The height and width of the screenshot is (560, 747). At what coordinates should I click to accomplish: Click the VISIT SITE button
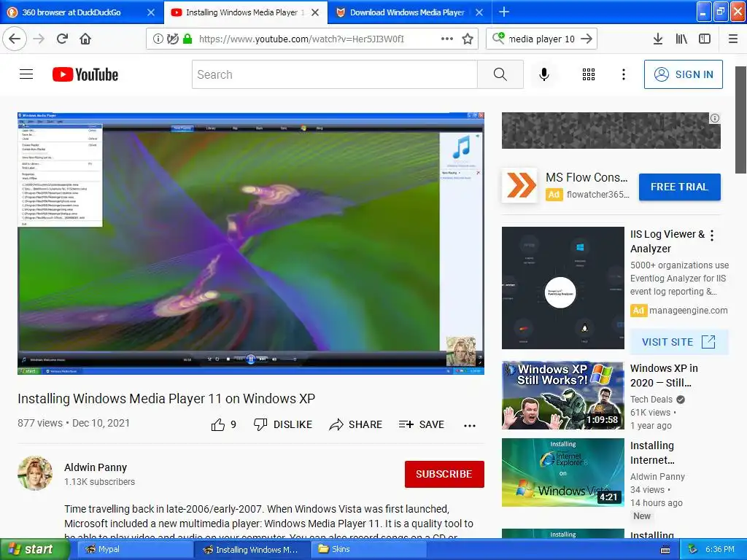[679, 342]
